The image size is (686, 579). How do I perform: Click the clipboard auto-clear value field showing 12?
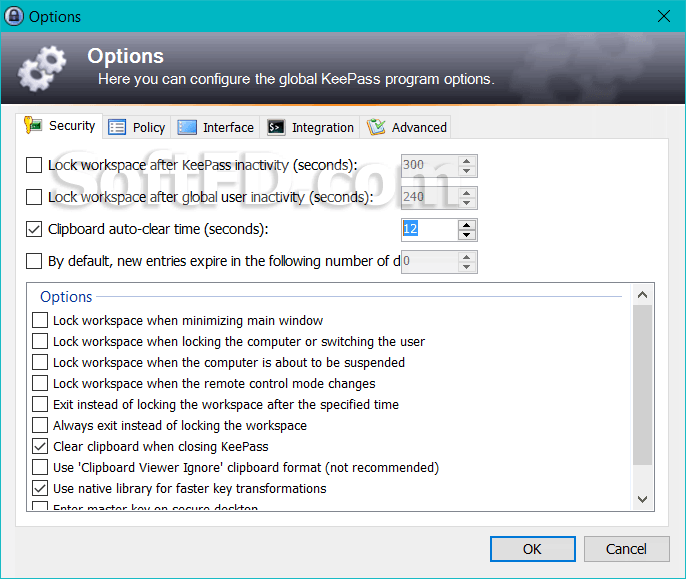tap(430, 230)
